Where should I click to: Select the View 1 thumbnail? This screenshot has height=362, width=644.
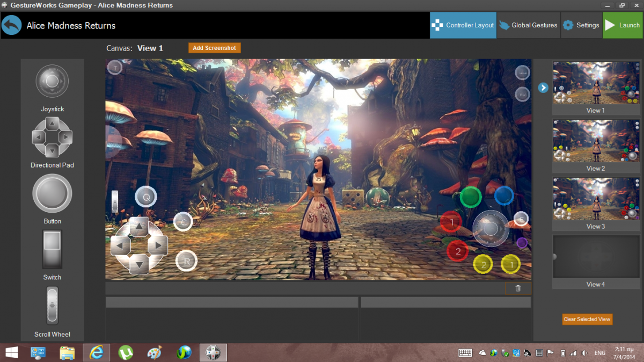click(596, 83)
